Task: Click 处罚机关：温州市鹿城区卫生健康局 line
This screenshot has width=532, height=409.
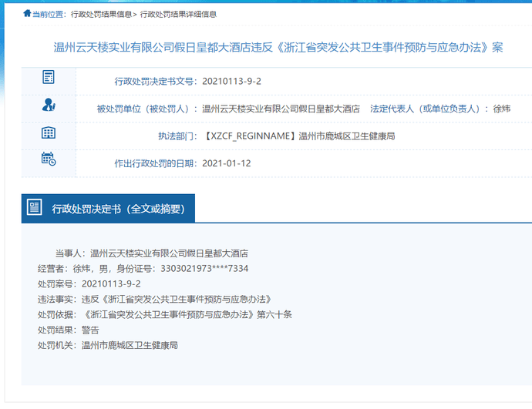Action: [x=107, y=345]
